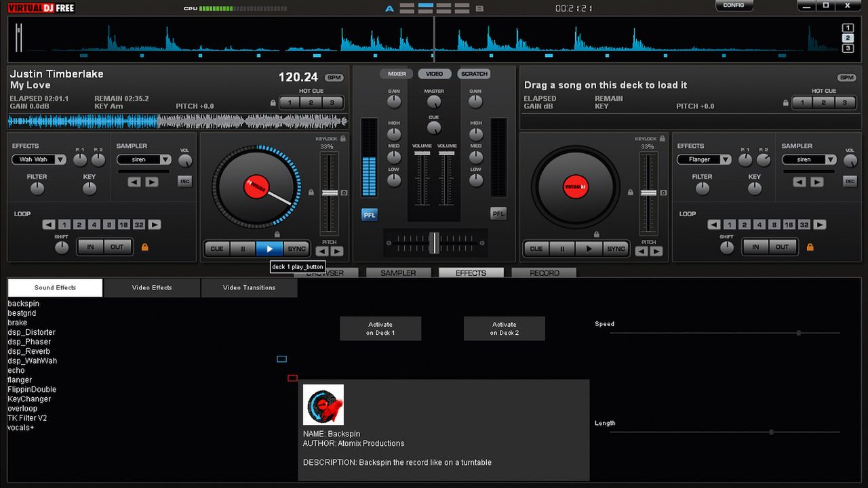868x488 pixels.
Task: Switch to VIDEO panel
Action: (x=435, y=74)
